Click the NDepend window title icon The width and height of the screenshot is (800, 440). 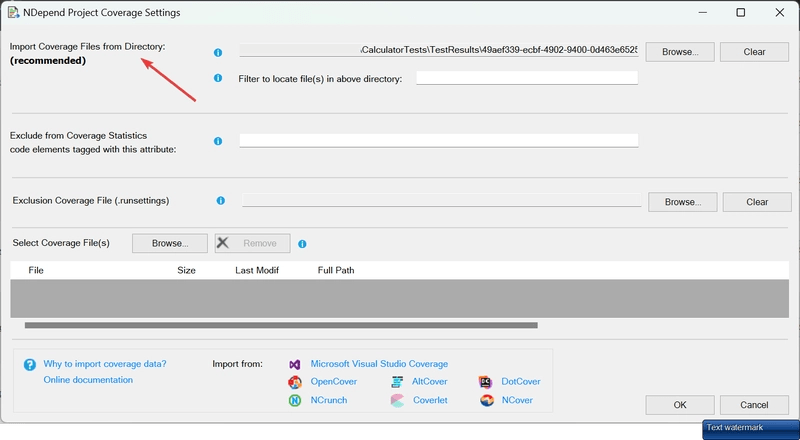pyautogui.click(x=13, y=12)
